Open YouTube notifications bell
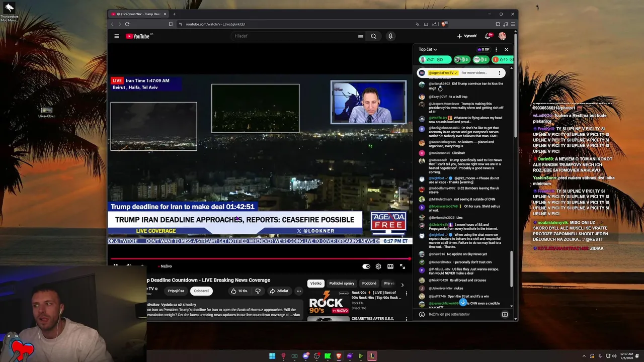 tap(488, 36)
